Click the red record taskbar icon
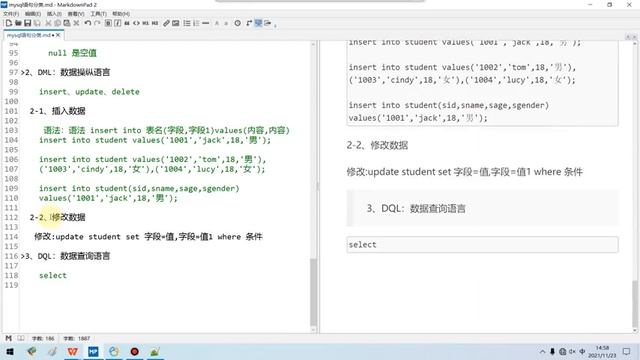640x360 pixels. 134,351
